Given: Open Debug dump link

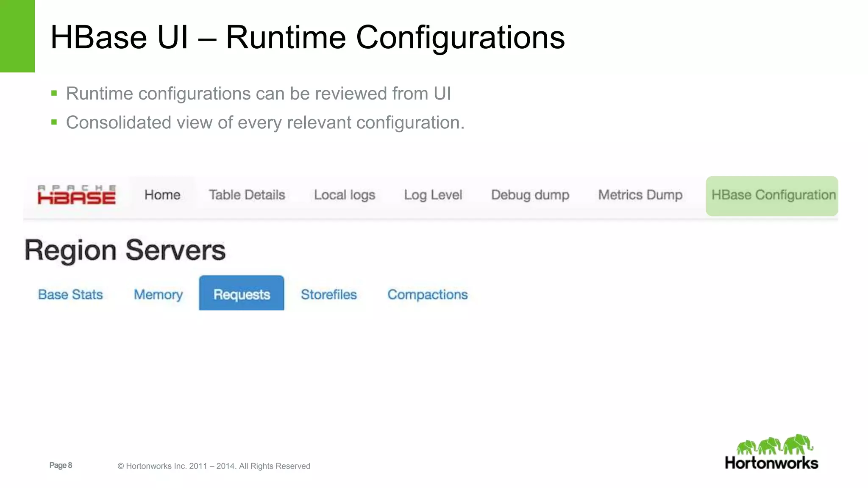Looking at the screenshot, I should pos(530,195).
